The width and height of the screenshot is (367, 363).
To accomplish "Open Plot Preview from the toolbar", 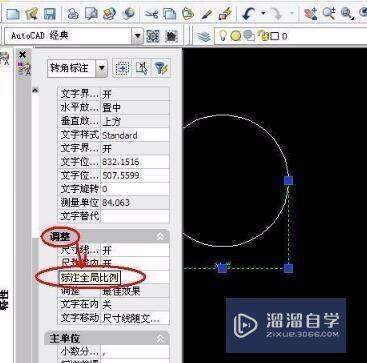I will 91,14.
